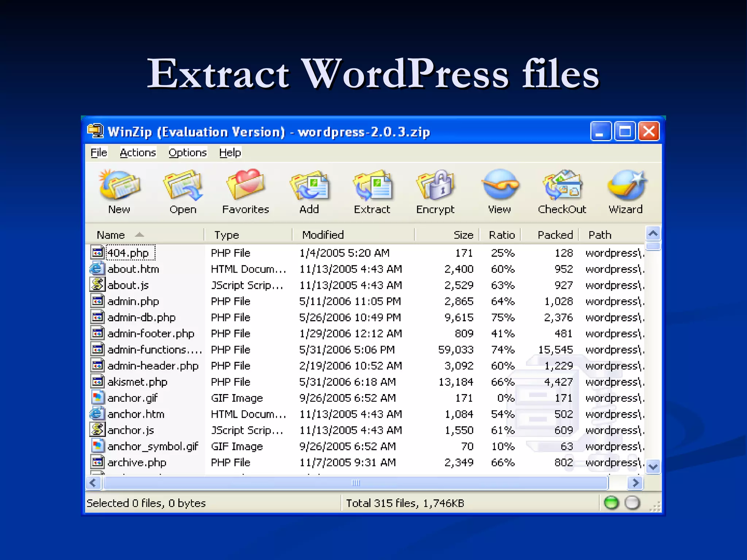
Task: Select the admin-functions file name
Action: (155, 349)
